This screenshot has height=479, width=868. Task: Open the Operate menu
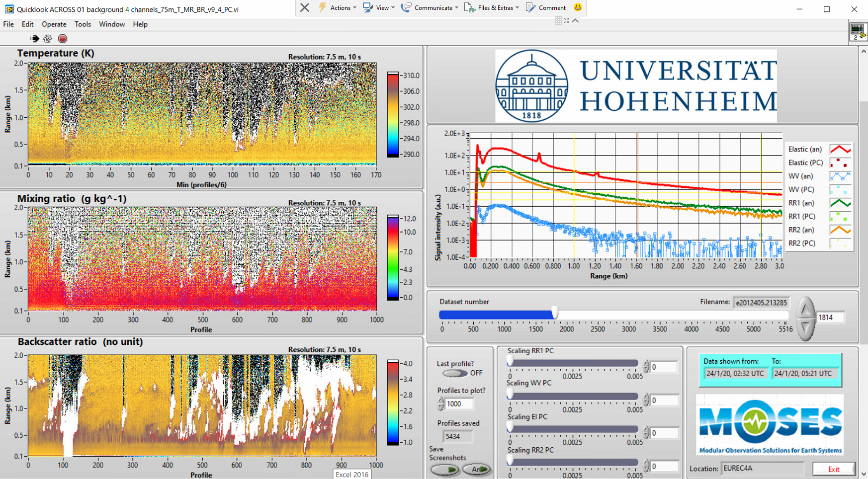tap(54, 24)
